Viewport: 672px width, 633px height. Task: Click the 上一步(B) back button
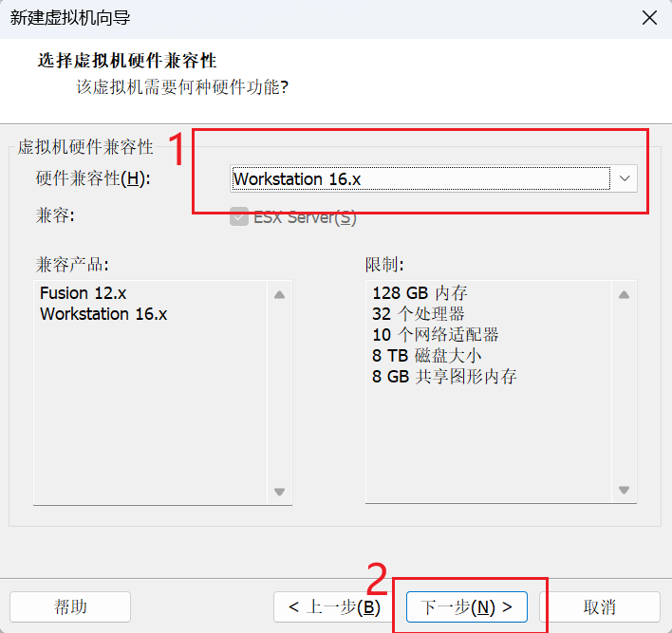coord(334,606)
